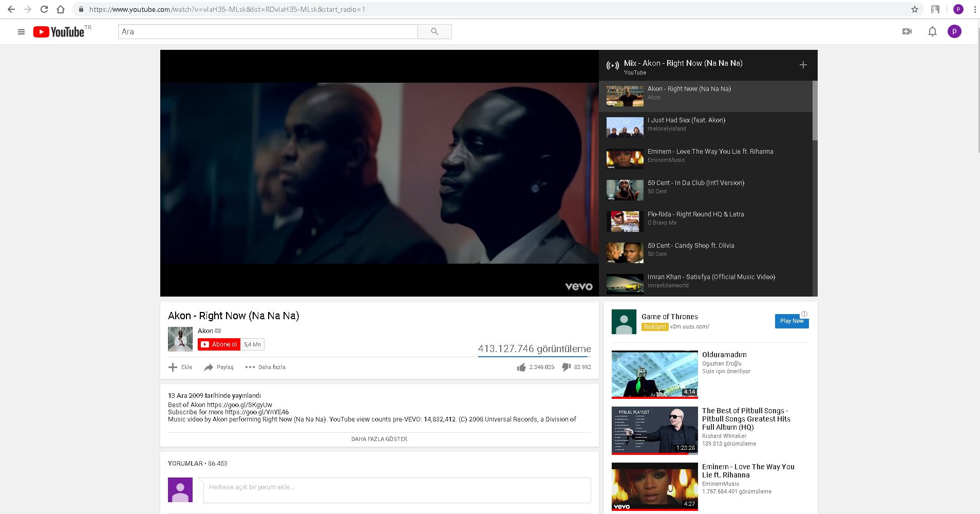The height and width of the screenshot is (514, 980).
Task: Click the 413.127.746 görüntüleme count
Action: tap(535, 348)
